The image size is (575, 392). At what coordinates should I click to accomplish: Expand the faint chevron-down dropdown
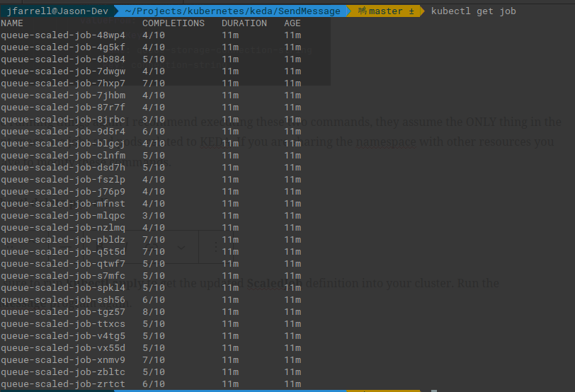tap(181, 247)
